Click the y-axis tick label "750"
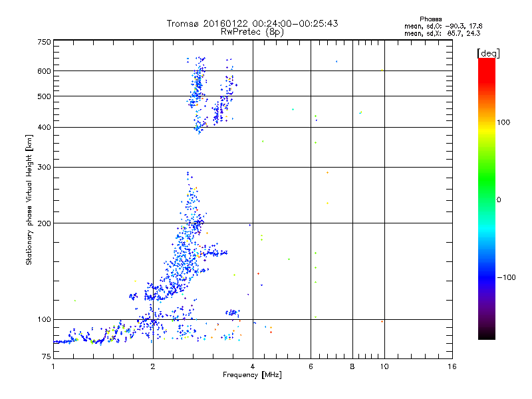Image resolution: width=532 pixels, height=399 pixels. [44, 43]
